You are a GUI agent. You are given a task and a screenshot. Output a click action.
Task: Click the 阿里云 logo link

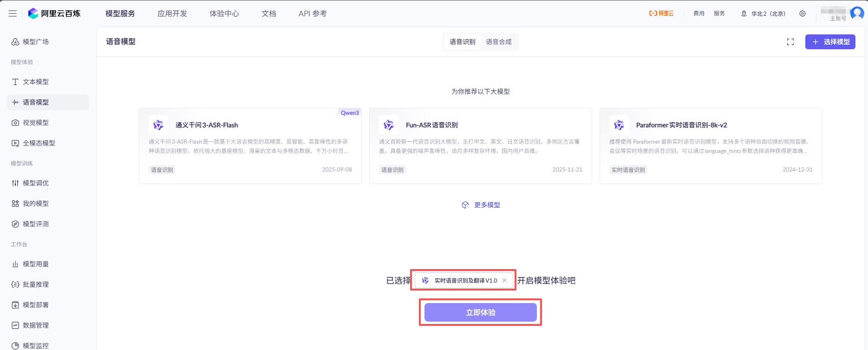[661, 13]
